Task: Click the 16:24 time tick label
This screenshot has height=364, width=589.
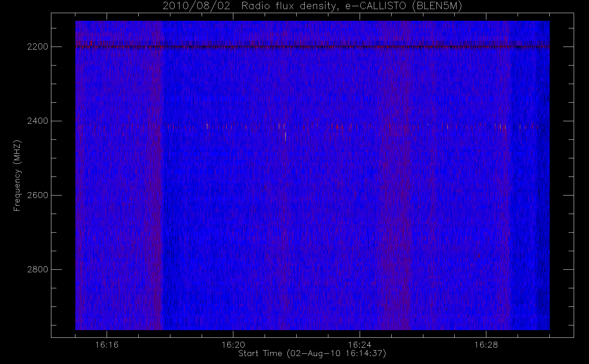Action: click(x=360, y=345)
